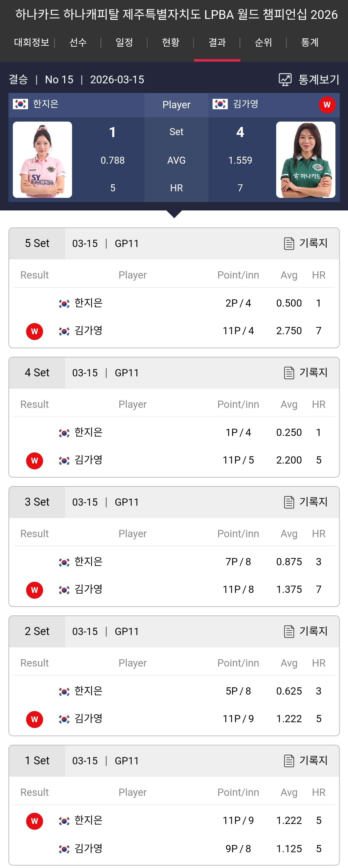Viewport: 348px width, 868px height.
Task: Click 김가영 name in 5 Set row
Action: coord(89,331)
